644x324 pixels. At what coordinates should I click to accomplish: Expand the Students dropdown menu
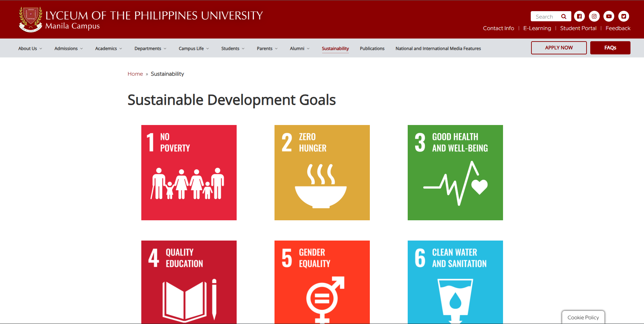tap(233, 49)
